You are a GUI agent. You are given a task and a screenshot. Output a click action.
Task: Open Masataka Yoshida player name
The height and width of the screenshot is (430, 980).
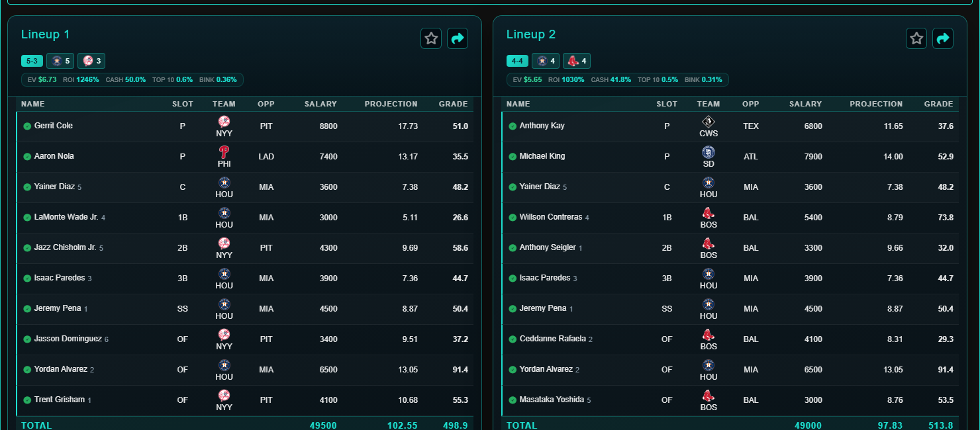pos(552,400)
